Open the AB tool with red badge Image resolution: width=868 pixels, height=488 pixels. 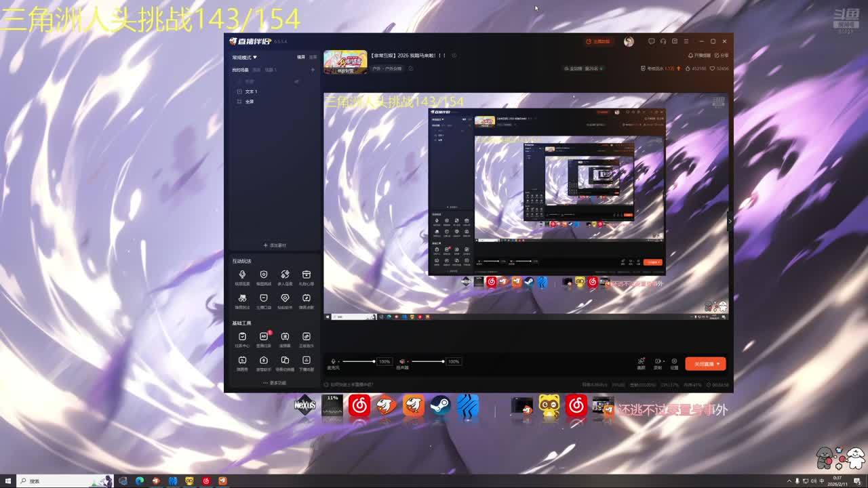tap(264, 337)
